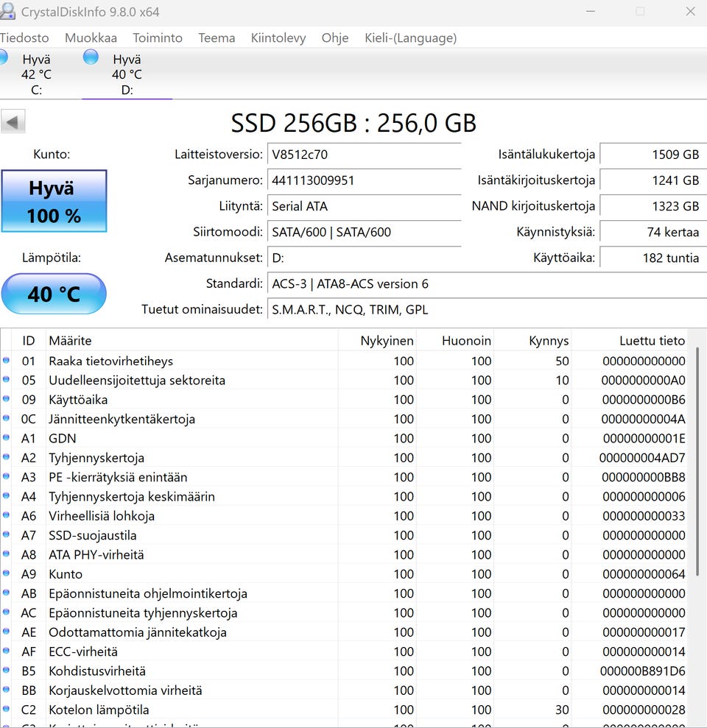Image resolution: width=707 pixels, height=728 pixels.
Task: Click the Sarjanumero serial number field
Action: tap(364, 180)
